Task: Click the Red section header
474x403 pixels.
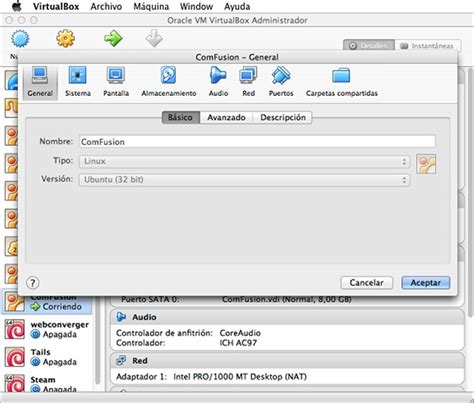Action: [x=287, y=361]
